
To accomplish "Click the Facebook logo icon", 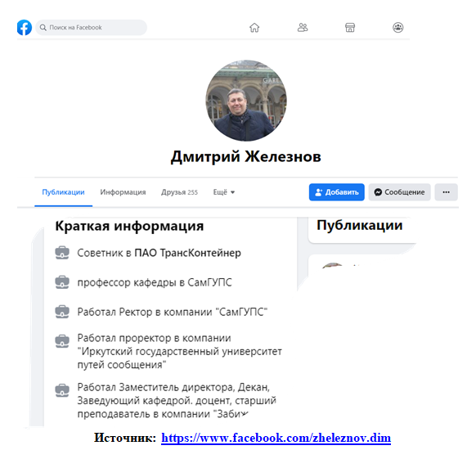I will click(x=25, y=27).
